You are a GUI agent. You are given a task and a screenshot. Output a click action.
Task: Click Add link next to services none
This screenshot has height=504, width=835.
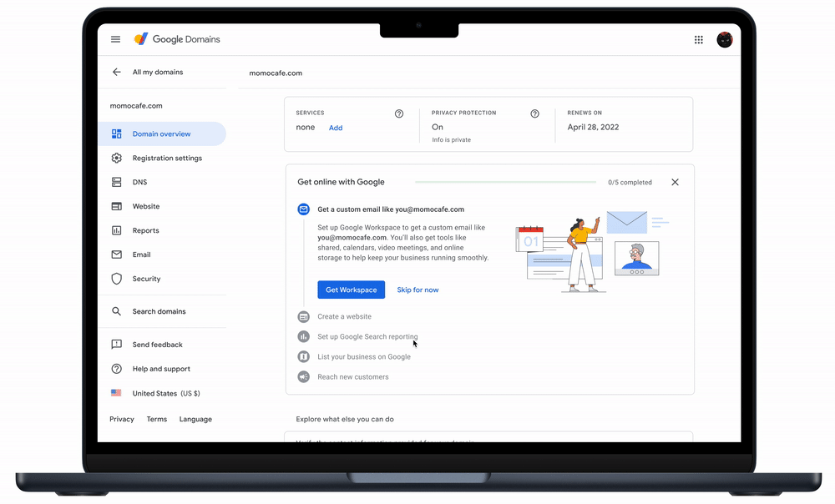click(336, 128)
